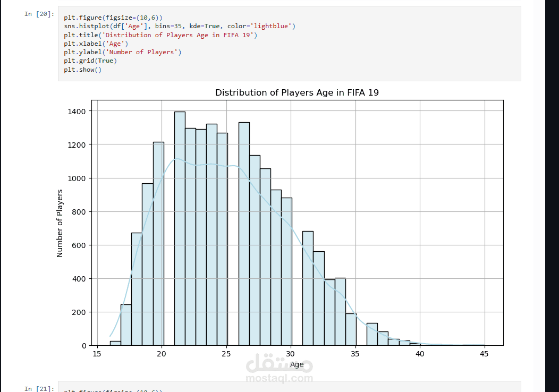Screen dimensions: 559x392
Task: Click the 45 x-axis tick label
Action: coord(484,354)
